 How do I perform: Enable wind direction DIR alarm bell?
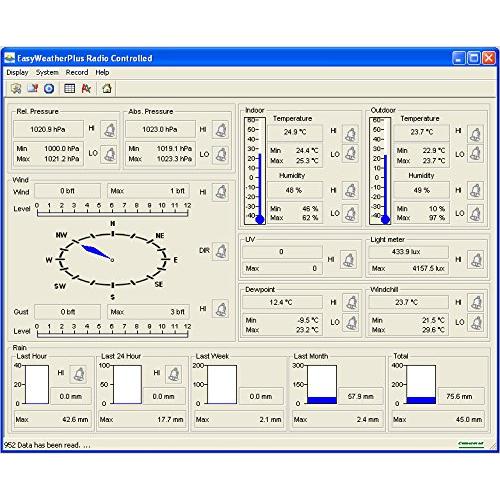[220, 251]
